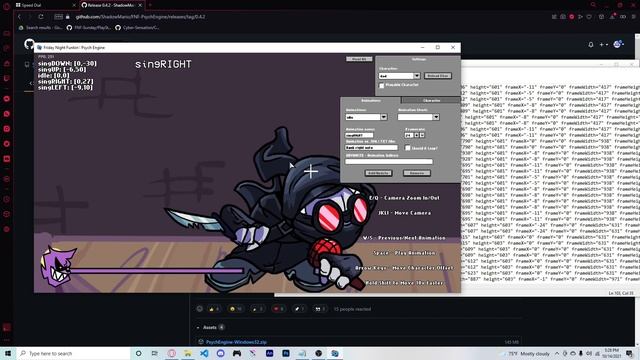640x360 pixels.
Task: Open the Character dropdown arrow in Settings
Action: pyautogui.click(x=417, y=76)
